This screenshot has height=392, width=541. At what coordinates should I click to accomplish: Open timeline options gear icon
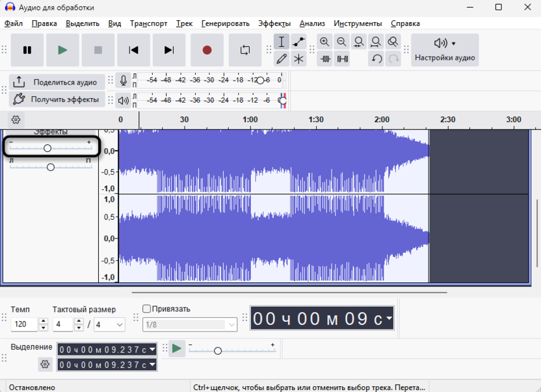pos(16,120)
